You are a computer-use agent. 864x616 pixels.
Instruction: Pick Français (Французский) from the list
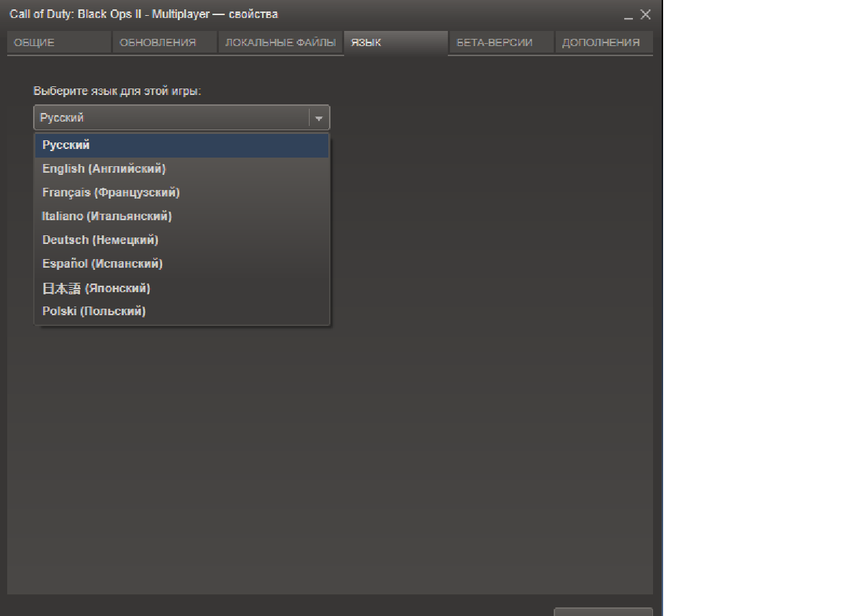tap(181, 193)
